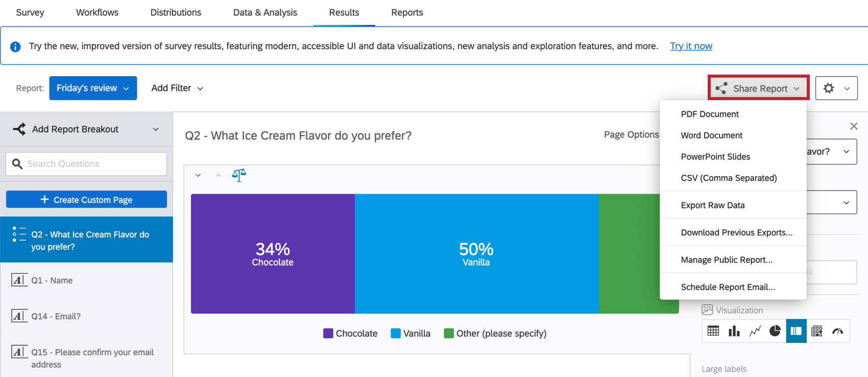Select the table visualization icon
Image resolution: width=868 pixels, height=377 pixels.
[x=713, y=331]
